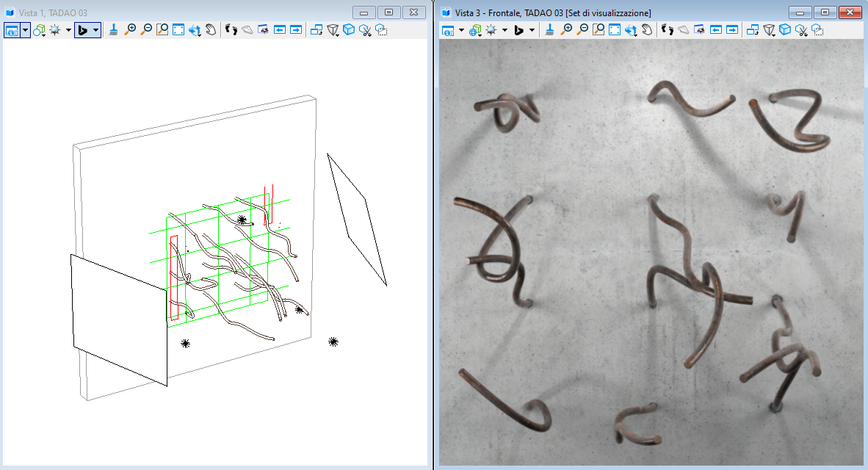
Task: Open Display Styles in Vista 1 toolbar
Action: [39, 30]
